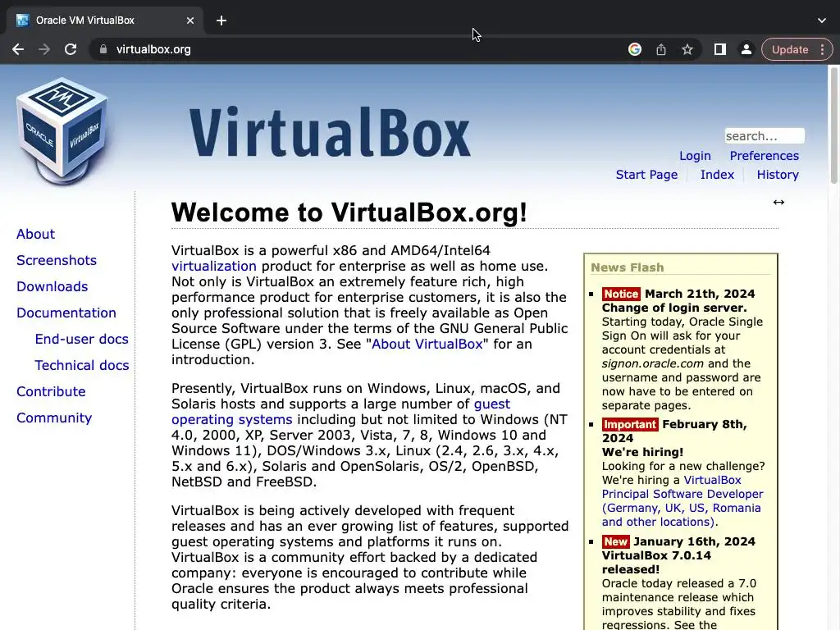
Task: Click the padlock site info icon
Action: pos(103,49)
